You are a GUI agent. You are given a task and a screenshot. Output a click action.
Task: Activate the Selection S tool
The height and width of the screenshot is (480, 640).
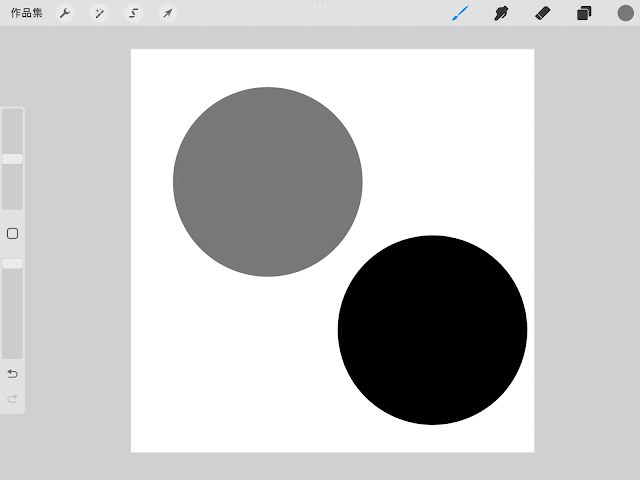pyautogui.click(x=133, y=13)
